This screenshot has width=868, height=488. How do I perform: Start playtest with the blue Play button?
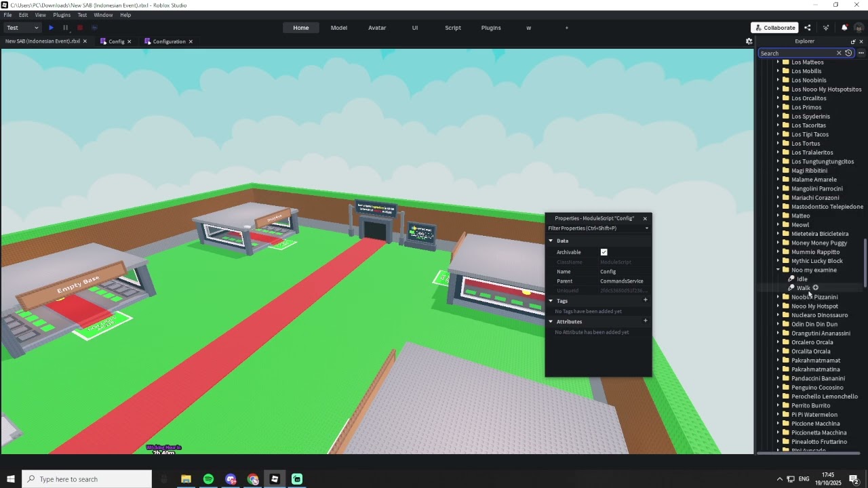click(51, 28)
